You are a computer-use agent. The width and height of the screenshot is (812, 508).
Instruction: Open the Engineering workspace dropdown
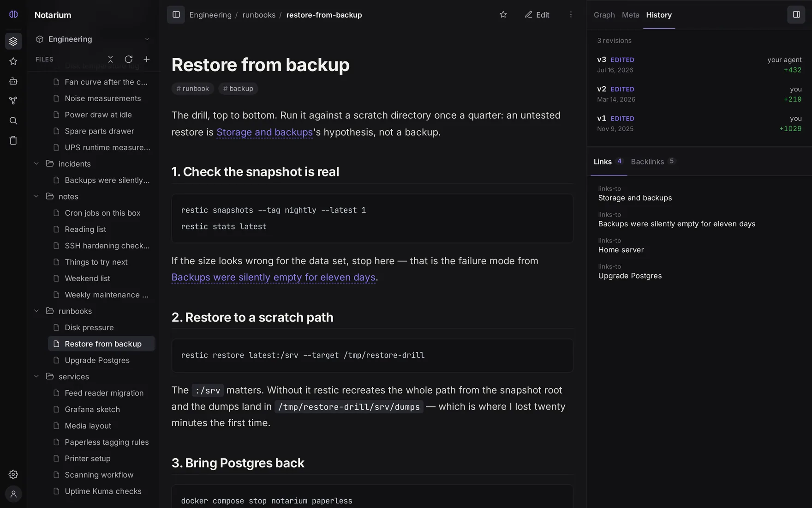click(93, 39)
